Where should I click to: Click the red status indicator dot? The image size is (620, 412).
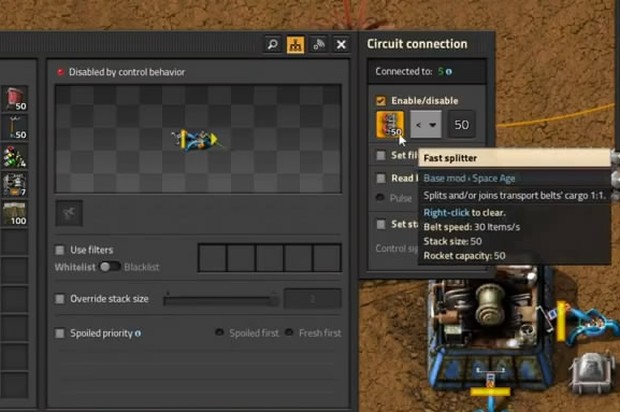coord(60,72)
